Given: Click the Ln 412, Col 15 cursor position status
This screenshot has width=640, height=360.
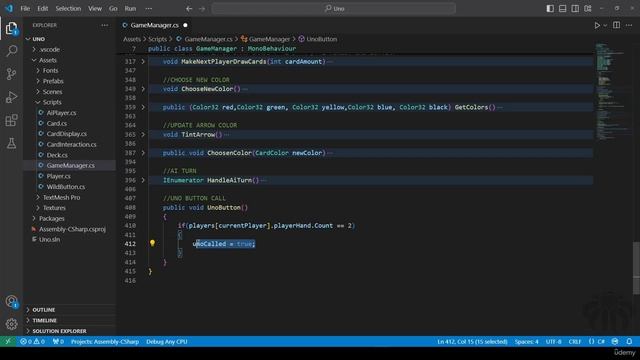Looking at the screenshot, I should (x=472, y=342).
